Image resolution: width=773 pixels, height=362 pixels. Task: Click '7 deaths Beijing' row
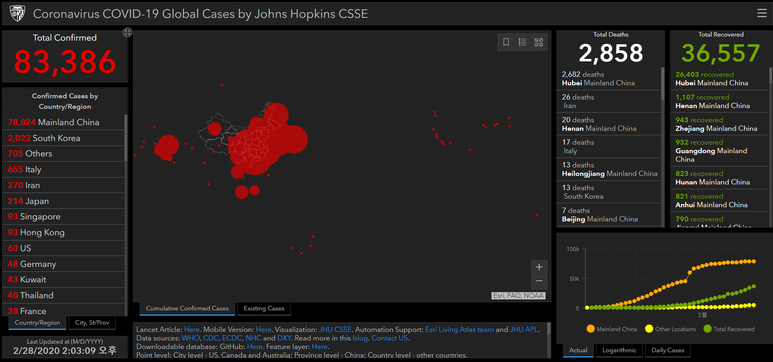(x=609, y=215)
